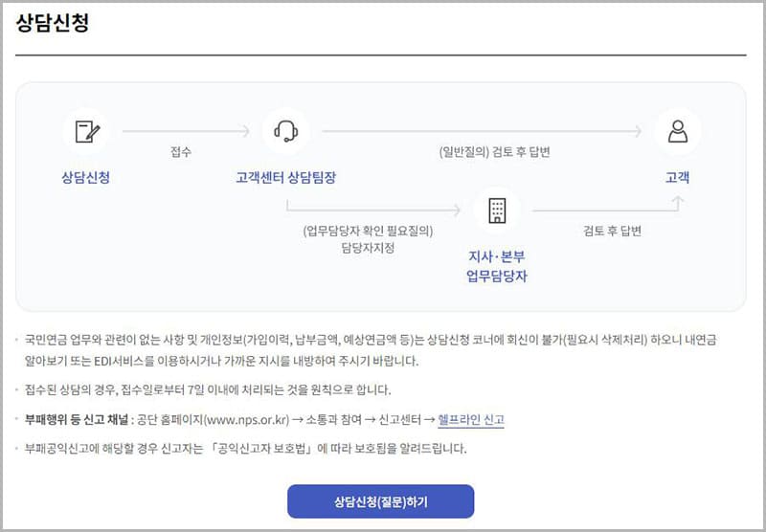Viewport: 766px width, 532px height.
Task: Click the building icon for 지사·본부 업무담당자
Action: [497, 211]
